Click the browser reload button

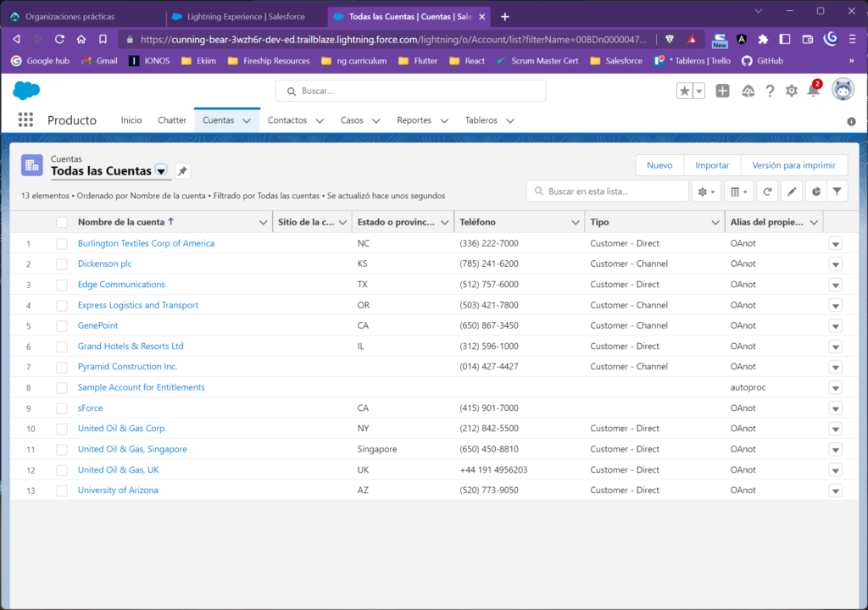coord(59,39)
